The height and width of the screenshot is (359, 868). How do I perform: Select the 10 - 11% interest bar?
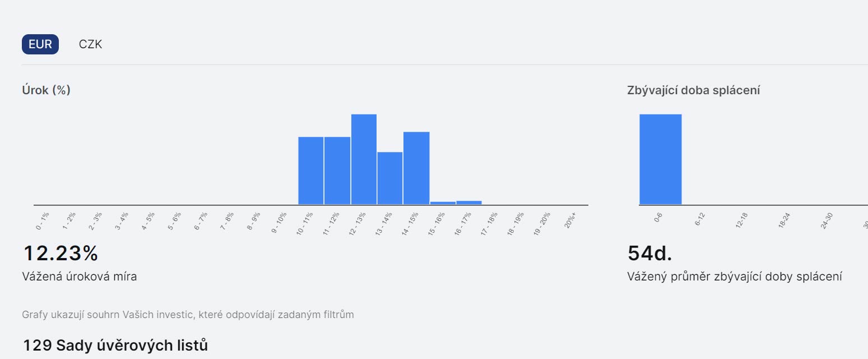[311, 171]
